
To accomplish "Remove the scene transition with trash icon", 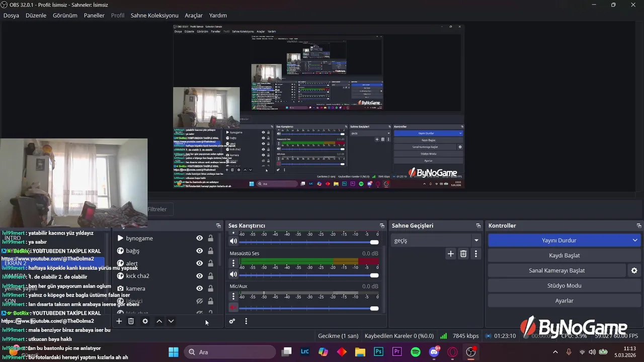I will 463,254.
